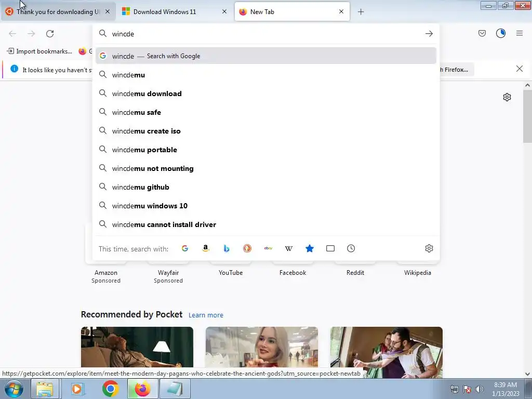
Task: Go forward to next page
Action: click(31, 34)
